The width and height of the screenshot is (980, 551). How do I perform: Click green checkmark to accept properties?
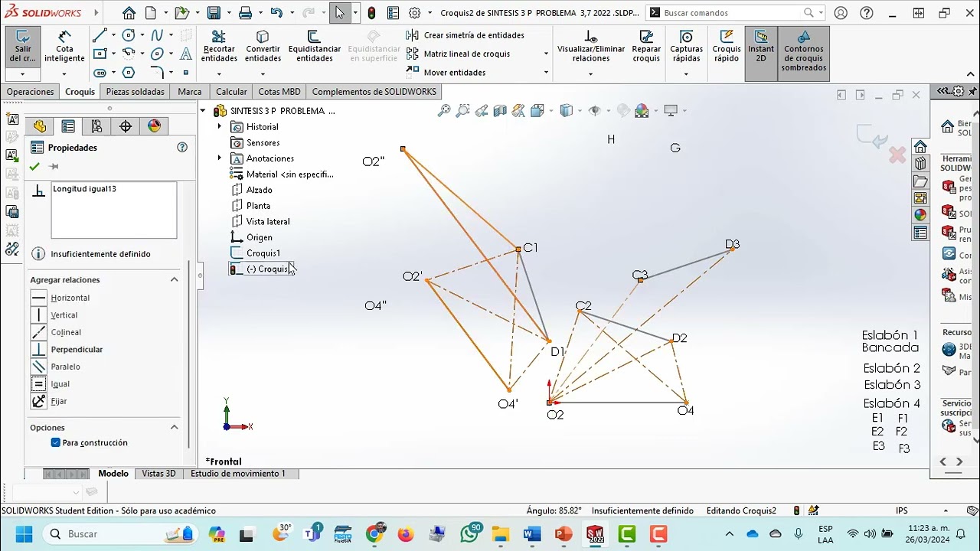(x=34, y=166)
